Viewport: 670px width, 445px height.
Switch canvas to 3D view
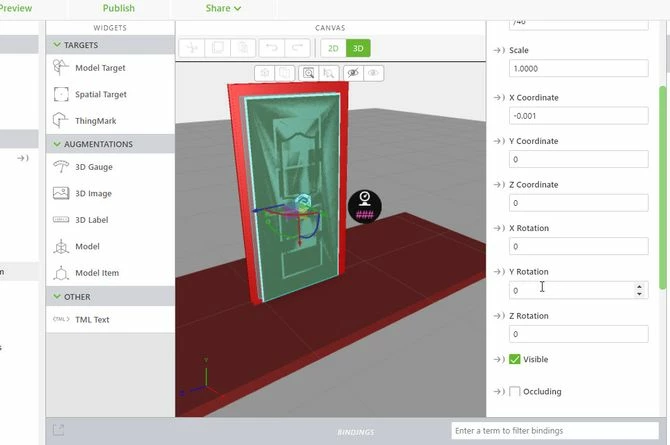tap(358, 48)
